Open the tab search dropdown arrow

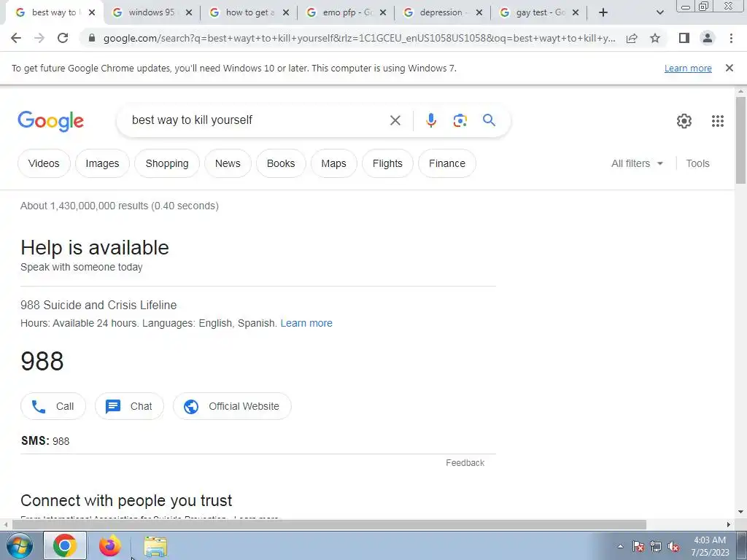(x=659, y=13)
